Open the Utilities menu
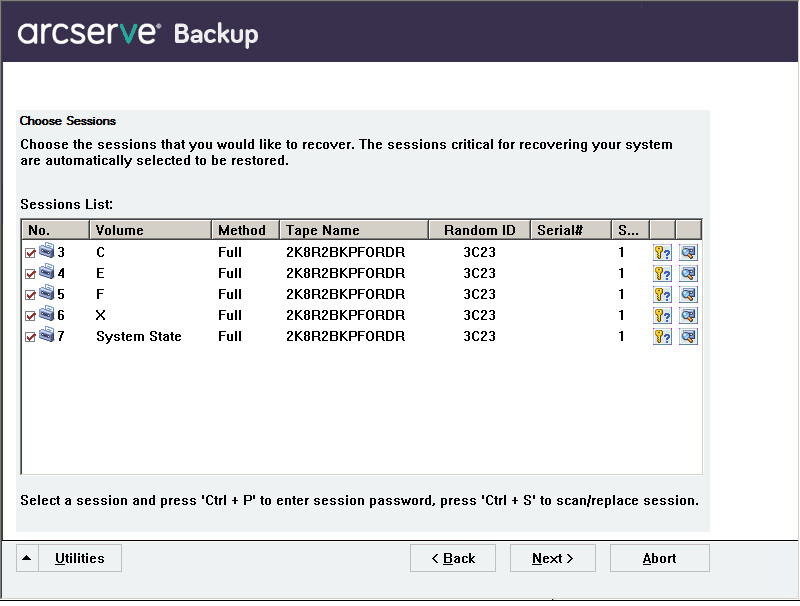The width and height of the screenshot is (800, 606). [x=80, y=558]
